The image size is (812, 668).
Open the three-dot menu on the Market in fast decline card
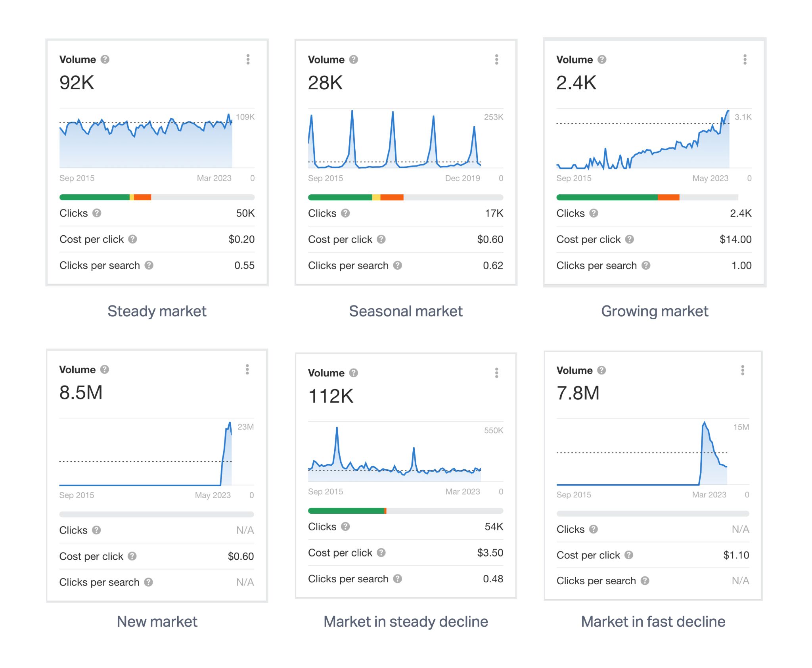tap(743, 370)
